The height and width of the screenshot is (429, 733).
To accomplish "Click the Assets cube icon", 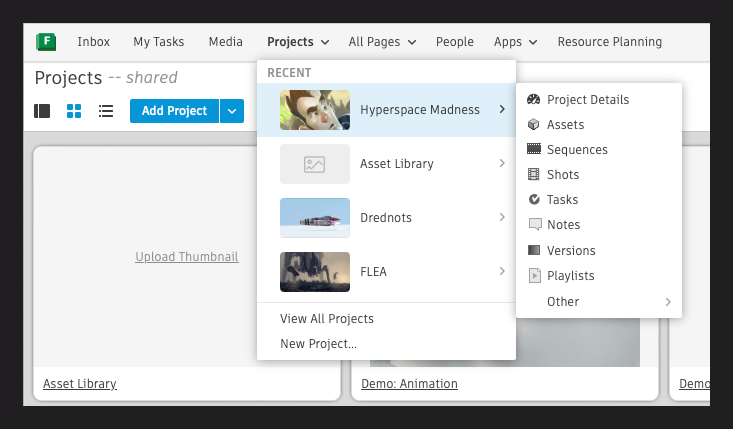I will pyautogui.click(x=534, y=125).
